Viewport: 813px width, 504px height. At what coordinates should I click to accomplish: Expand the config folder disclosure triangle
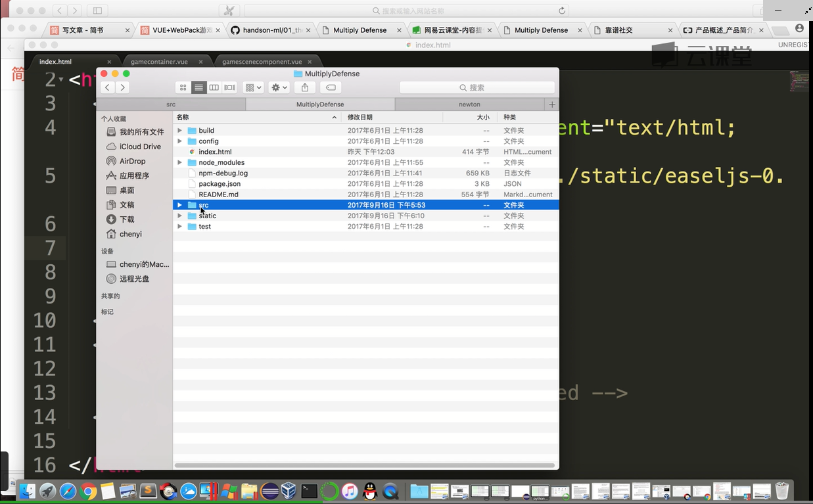click(179, 141)
